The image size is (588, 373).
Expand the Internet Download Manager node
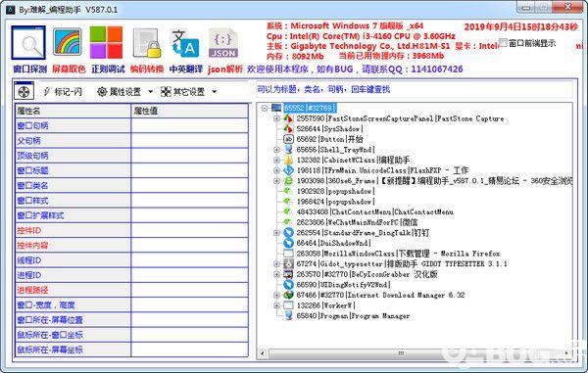276,295
